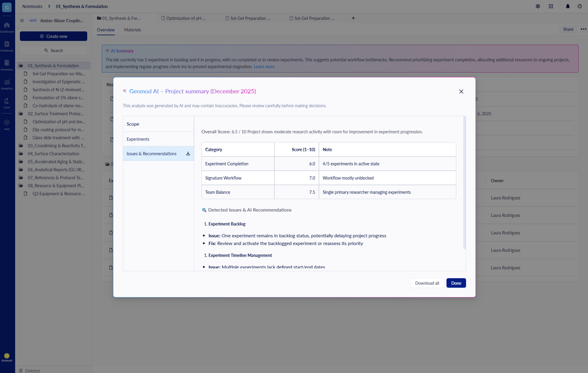
Task: Click the notifications bell icon
Action: (x=567, y=6)
